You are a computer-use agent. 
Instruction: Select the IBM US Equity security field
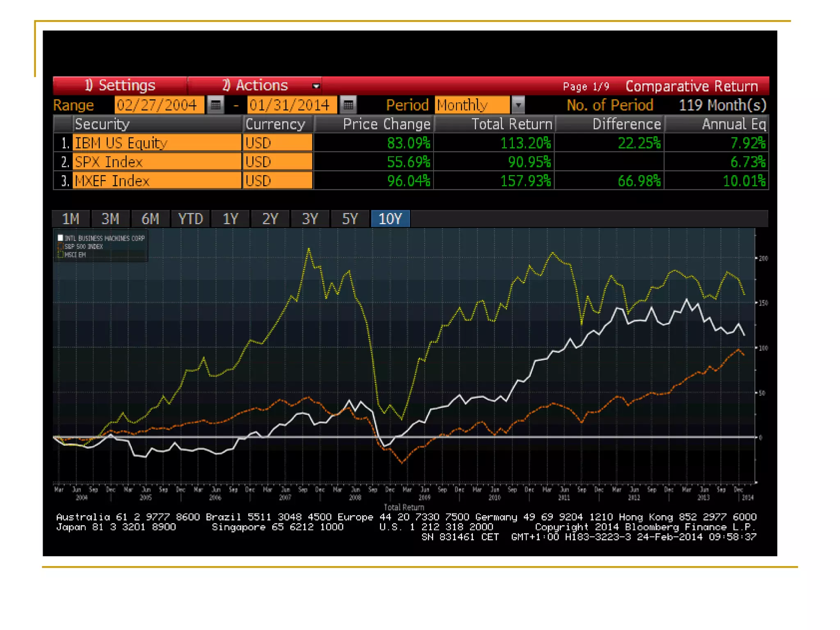point(157,143)
